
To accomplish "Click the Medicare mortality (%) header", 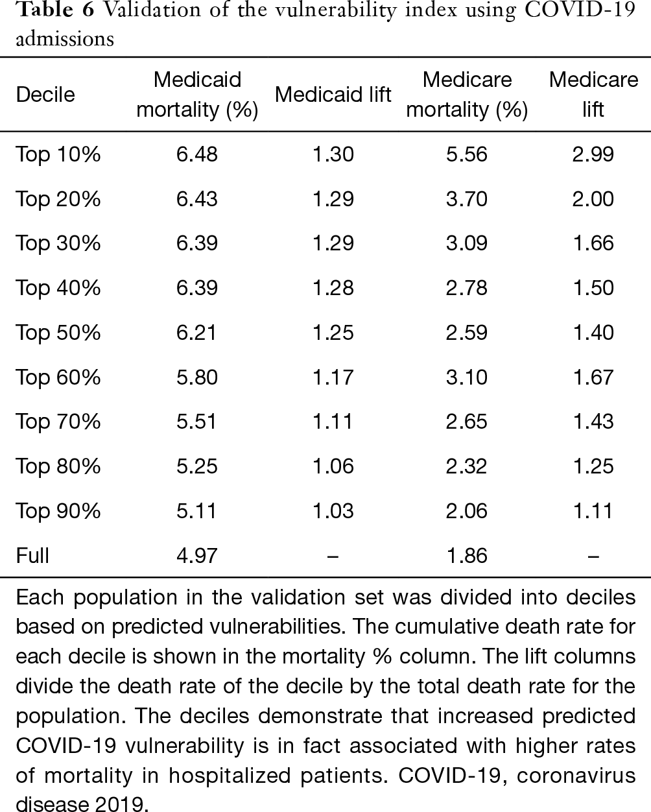I will [467, 95].
